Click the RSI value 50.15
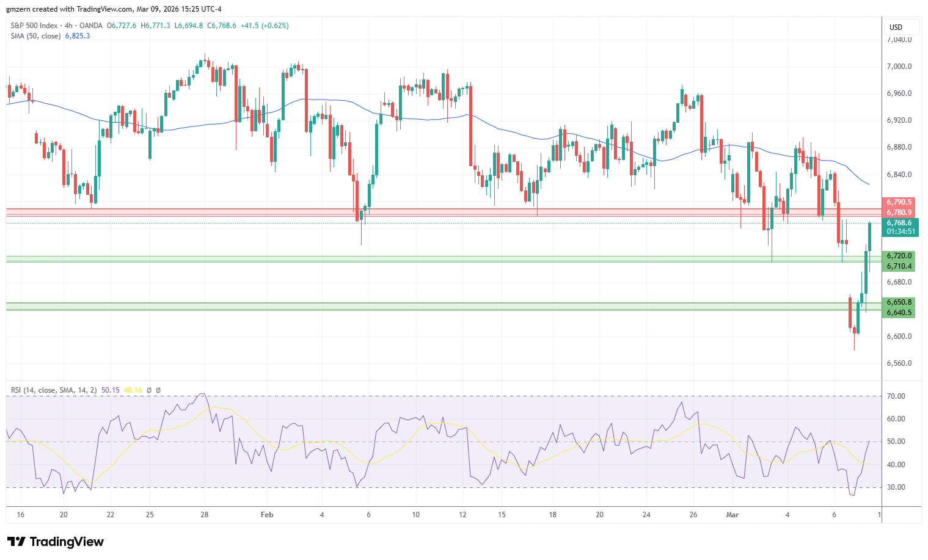 (x=110, y=390)
